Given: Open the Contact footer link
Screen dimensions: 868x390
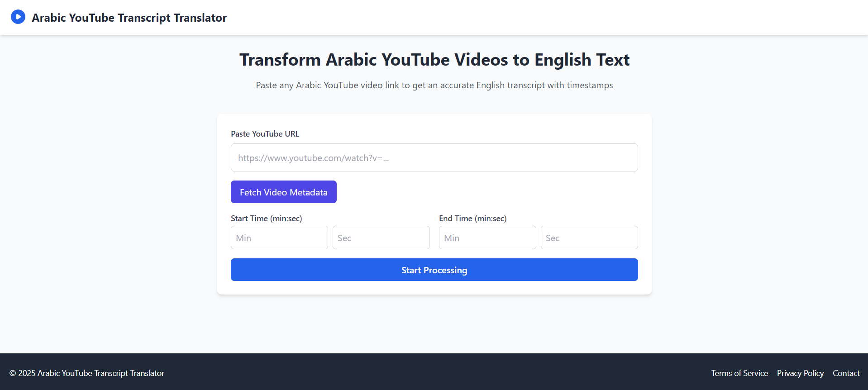Looking at the screenshot, I should pos(846,373).
